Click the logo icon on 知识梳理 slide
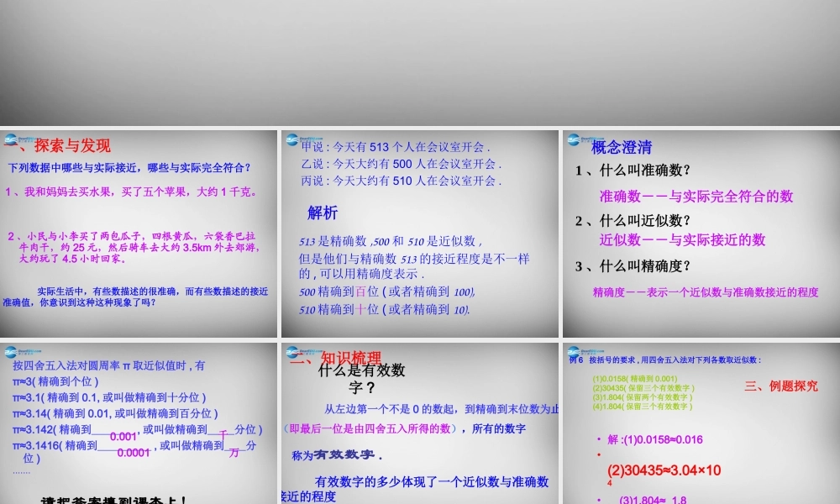Screen dimensions: 840x504 point(292,352)
